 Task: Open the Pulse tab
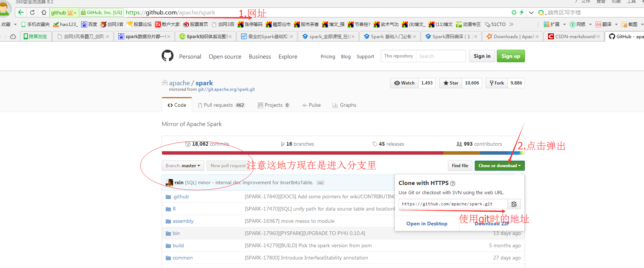pos(311,105)
